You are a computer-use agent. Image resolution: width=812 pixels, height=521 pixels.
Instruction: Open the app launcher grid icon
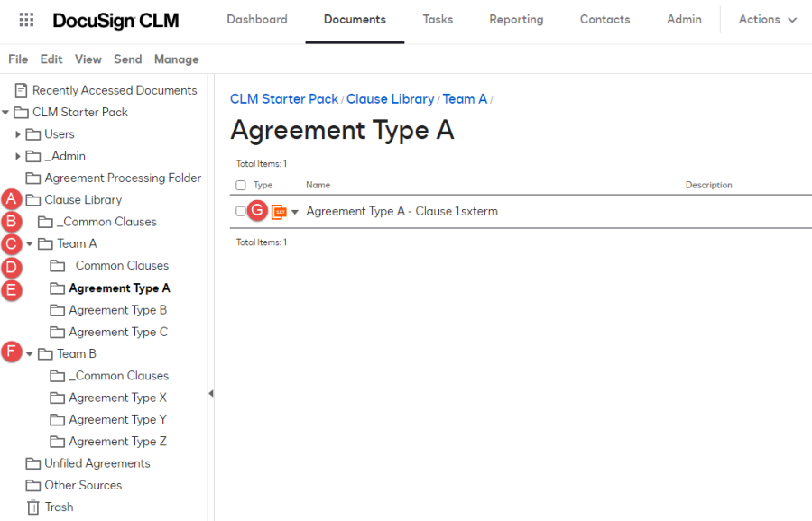tap(25, 20)
